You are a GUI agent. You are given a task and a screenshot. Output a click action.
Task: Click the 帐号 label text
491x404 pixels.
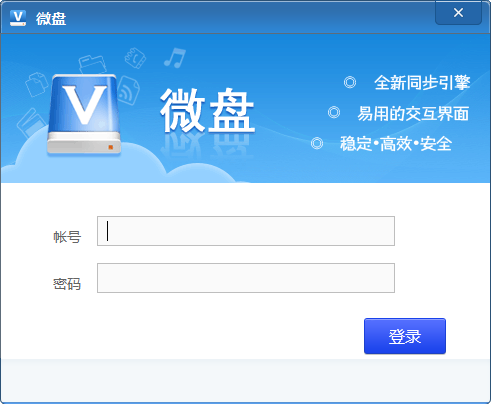pos(67,237)
